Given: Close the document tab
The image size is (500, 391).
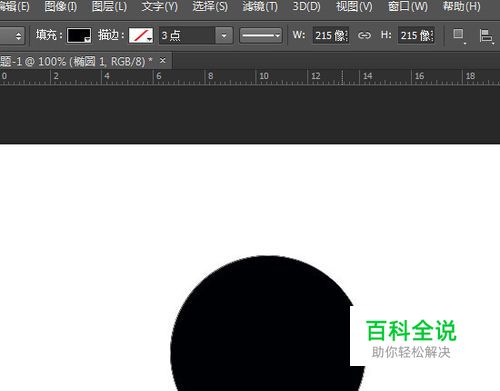Looking at the screenshot, I should point(163,61).
